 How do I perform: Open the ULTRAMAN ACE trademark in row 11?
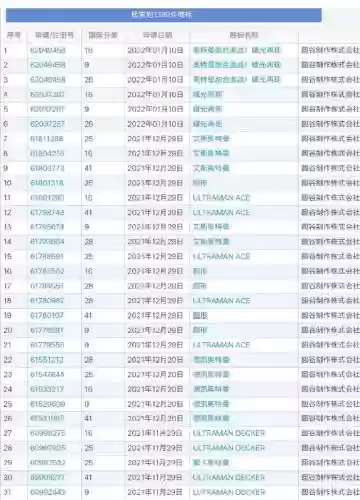pos(221,198)
